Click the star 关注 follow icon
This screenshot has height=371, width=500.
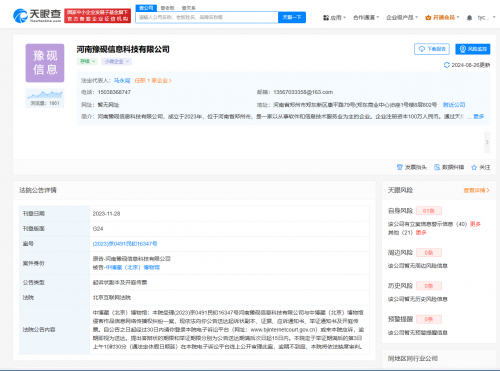point(474,167)
